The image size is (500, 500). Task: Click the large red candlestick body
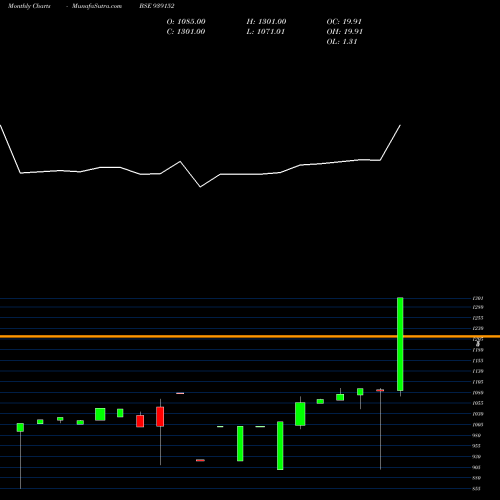(160, 417)
